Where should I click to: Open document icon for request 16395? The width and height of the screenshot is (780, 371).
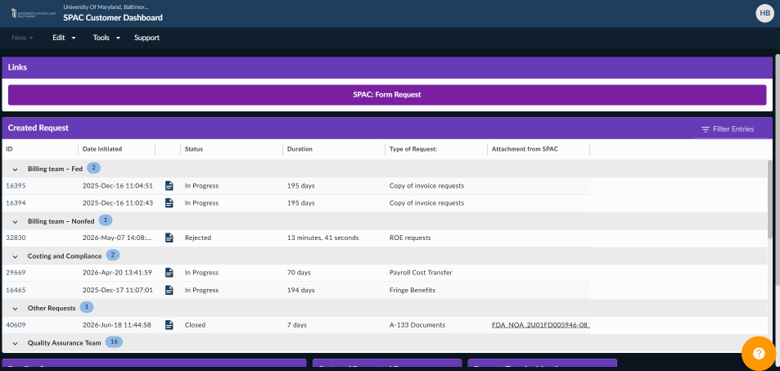click(169, 186)
